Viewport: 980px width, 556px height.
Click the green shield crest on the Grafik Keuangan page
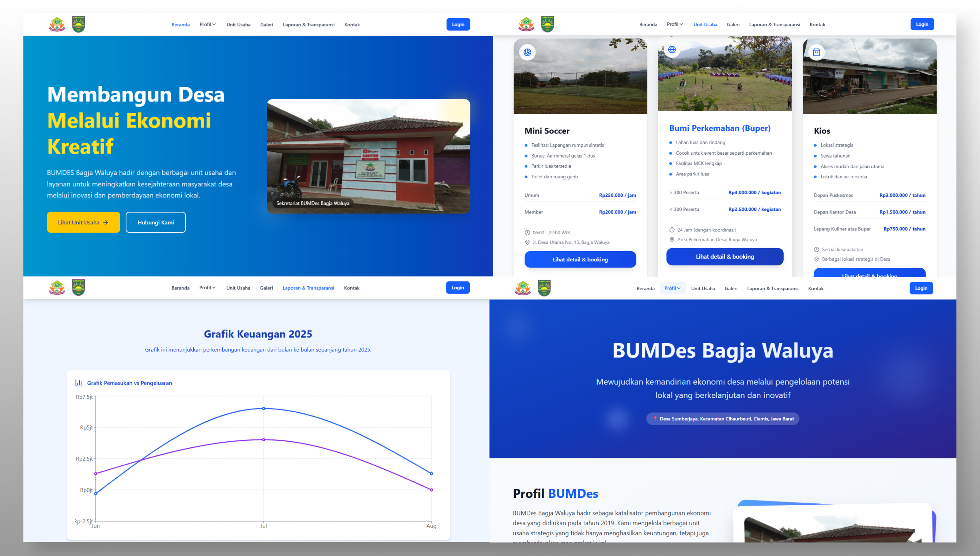(x=79, y=288)
